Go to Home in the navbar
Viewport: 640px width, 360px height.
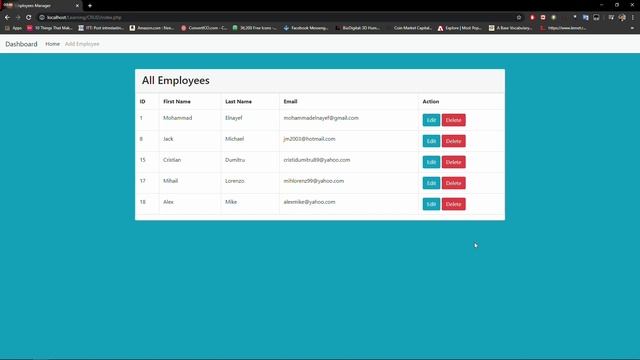coord(52,44)
